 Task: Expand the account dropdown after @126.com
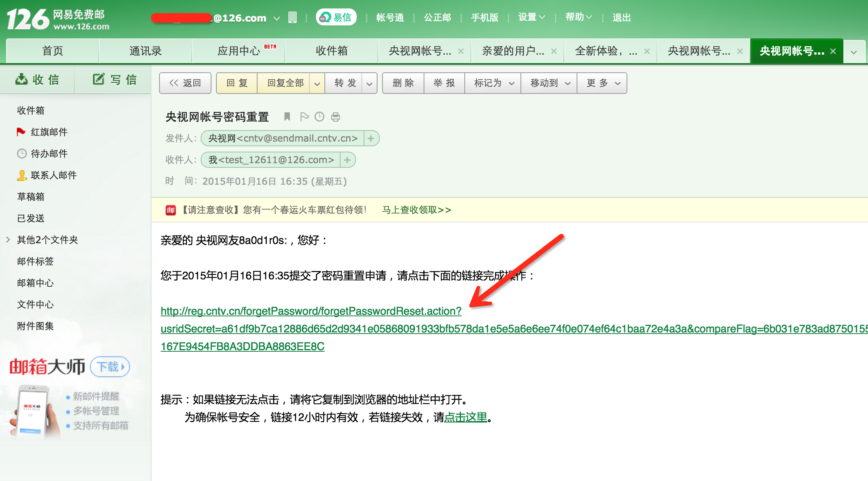[x=276, y=18]
